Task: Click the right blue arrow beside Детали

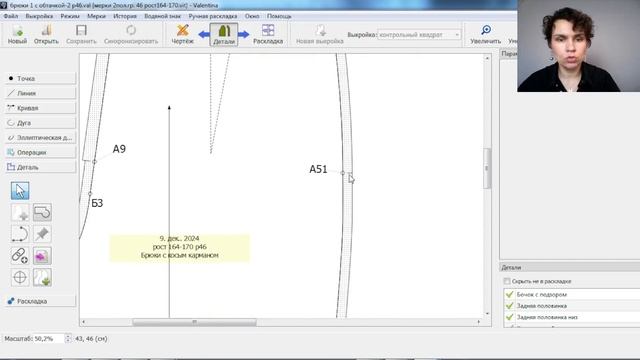Action: pyautogui.click(x=244, y=34)
